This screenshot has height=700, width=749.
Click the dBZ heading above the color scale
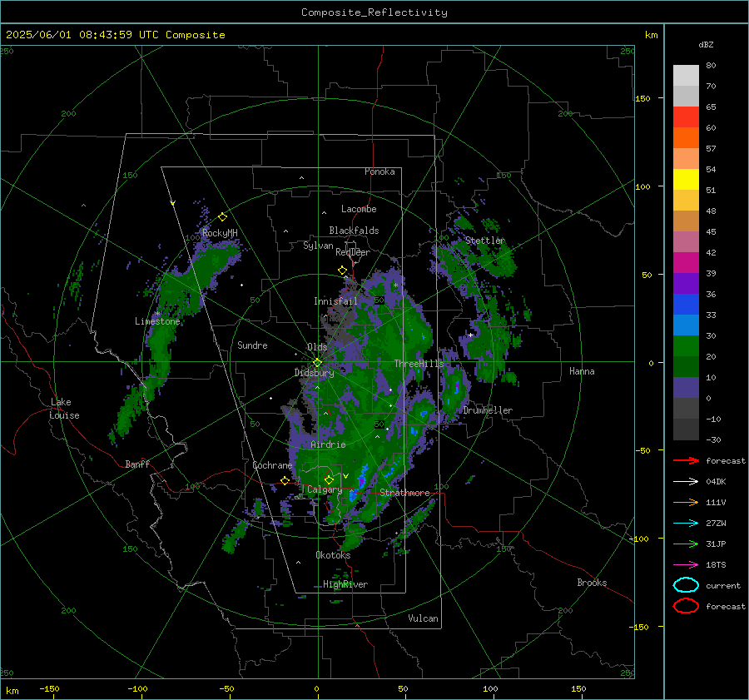[x=706, y=44]
